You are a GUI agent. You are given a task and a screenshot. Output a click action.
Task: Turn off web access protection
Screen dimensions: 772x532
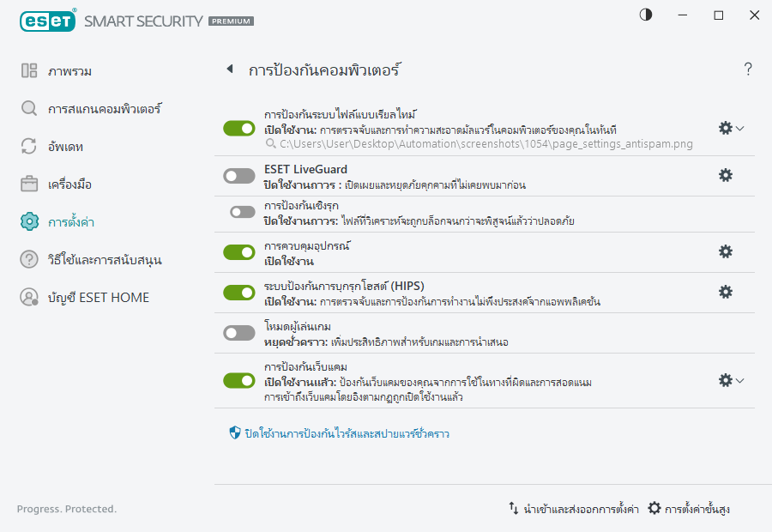click(238, 379)
